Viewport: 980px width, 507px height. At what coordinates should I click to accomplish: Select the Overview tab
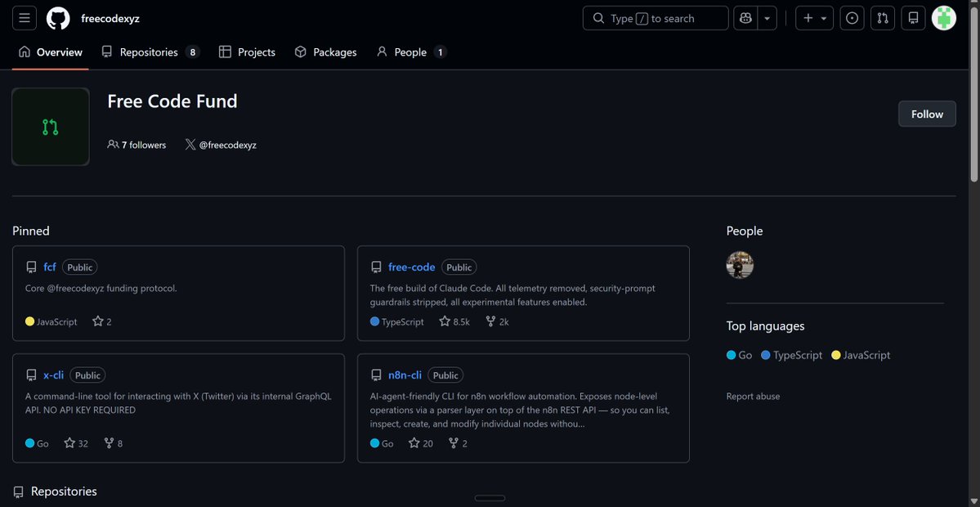coord(51,52)
